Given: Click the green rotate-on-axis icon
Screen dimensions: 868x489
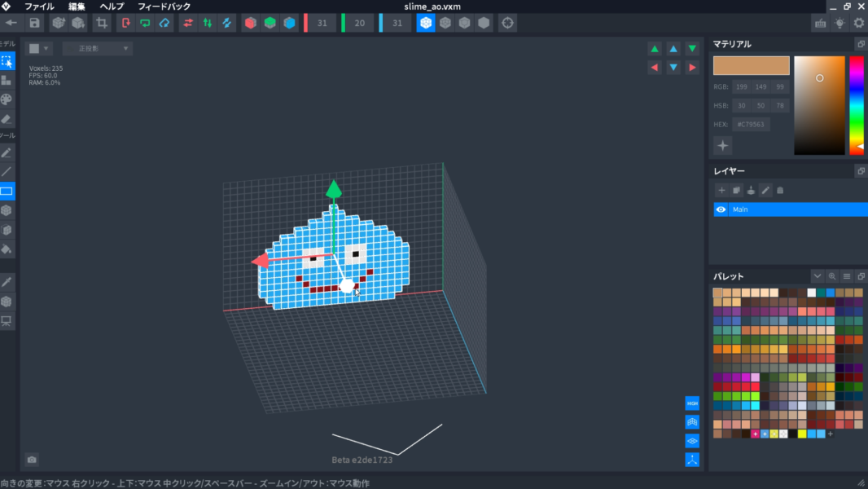Looking at the screenshot, I should [145, 24].
